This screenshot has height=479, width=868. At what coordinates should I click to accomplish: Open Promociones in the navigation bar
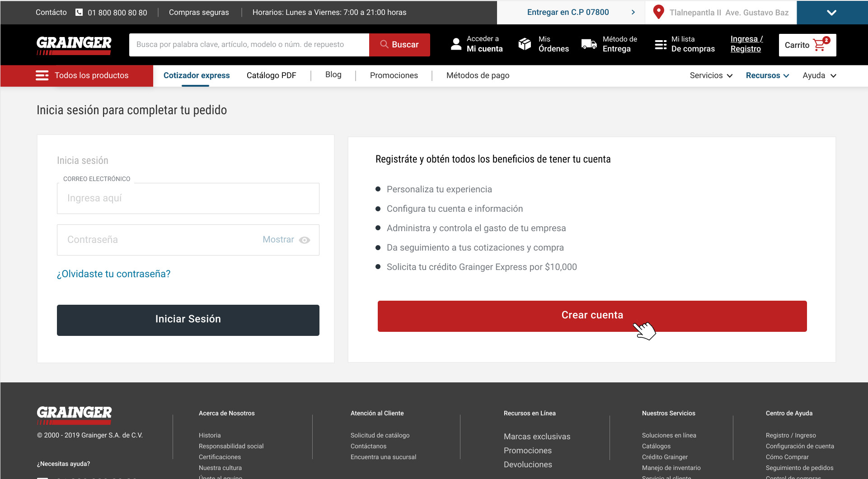(394, 75)
